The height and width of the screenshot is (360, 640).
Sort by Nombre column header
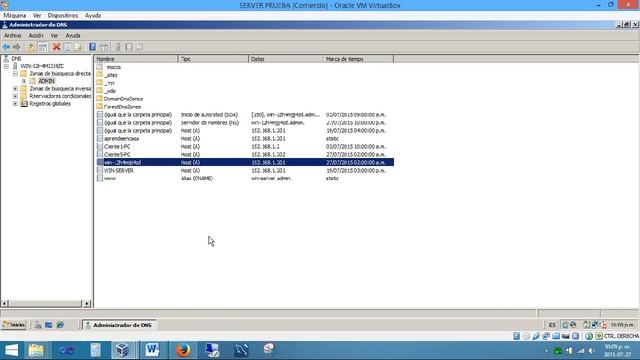click(x=136, y=59)
